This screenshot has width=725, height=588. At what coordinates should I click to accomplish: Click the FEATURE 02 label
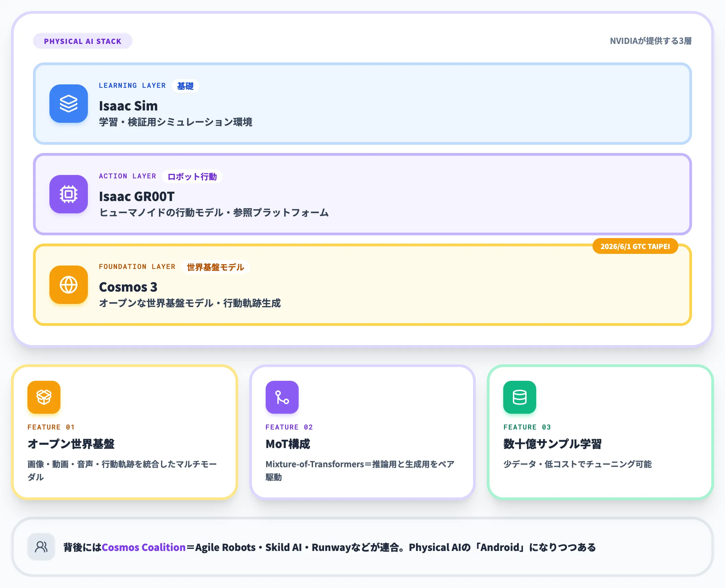pos(289,427)
